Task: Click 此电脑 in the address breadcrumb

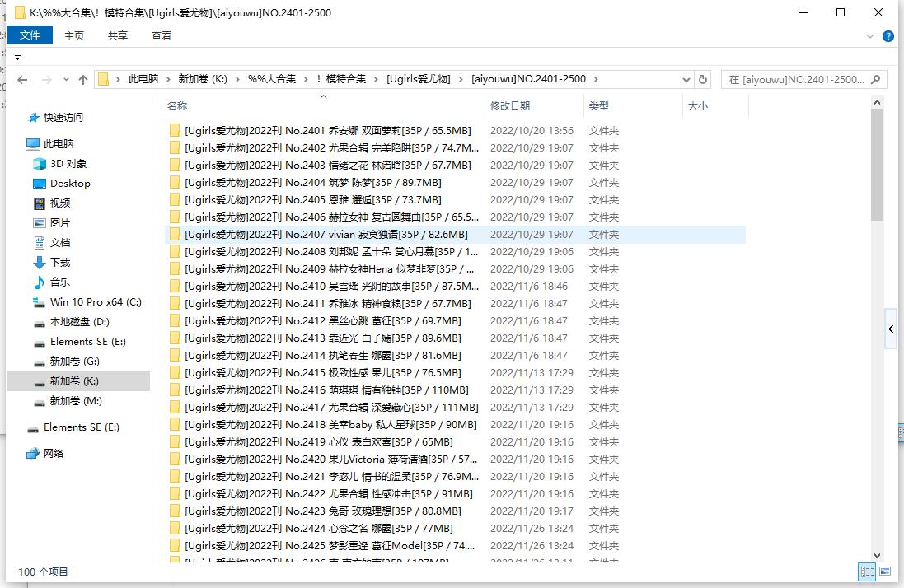Action: (x=143, y=79)
